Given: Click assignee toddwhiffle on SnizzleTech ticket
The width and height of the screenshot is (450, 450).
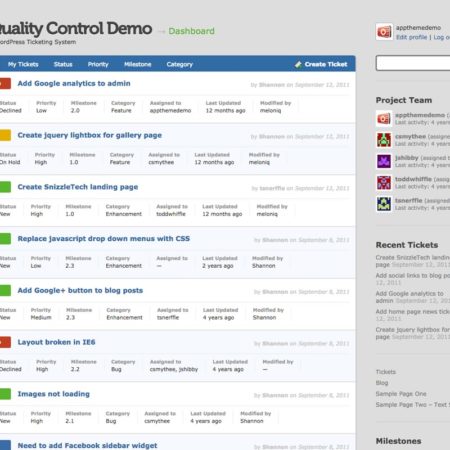Looking at the screenshot, I should coord(171,214).
